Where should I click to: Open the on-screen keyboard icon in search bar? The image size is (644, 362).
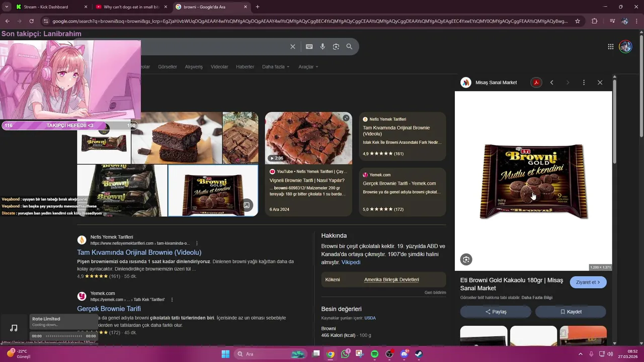pos(309,47)
